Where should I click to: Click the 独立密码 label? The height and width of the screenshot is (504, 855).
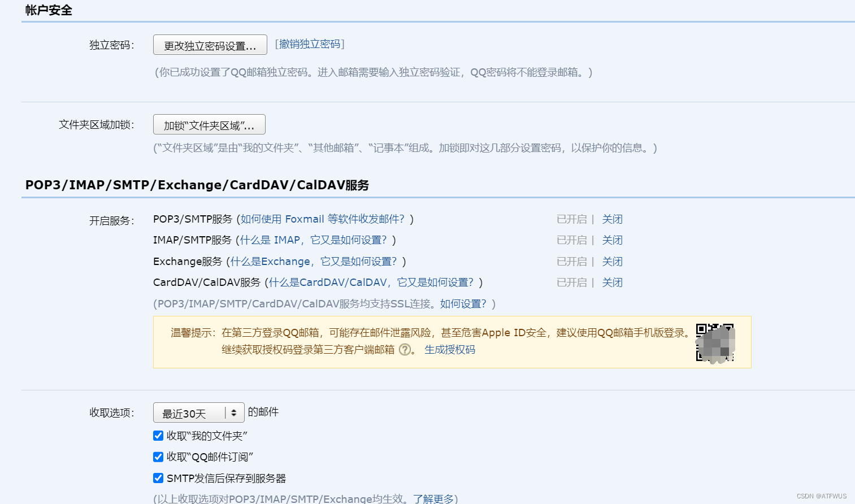[x=112, y=45]
